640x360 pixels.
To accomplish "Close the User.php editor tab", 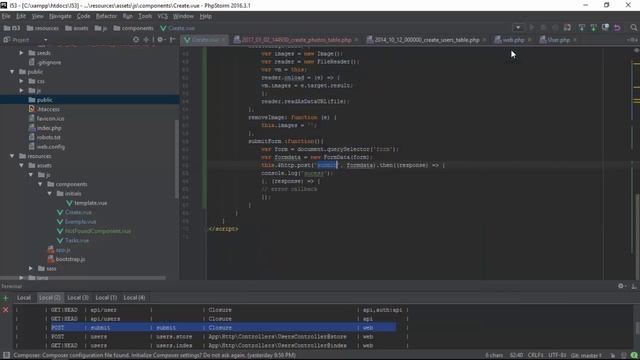I will pyautogui.click(x=575, y=40).
